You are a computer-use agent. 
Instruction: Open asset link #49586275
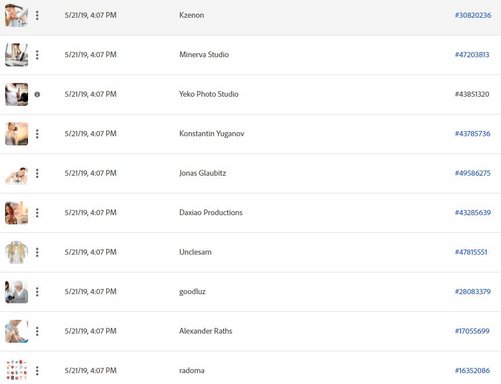coord(472,173)
